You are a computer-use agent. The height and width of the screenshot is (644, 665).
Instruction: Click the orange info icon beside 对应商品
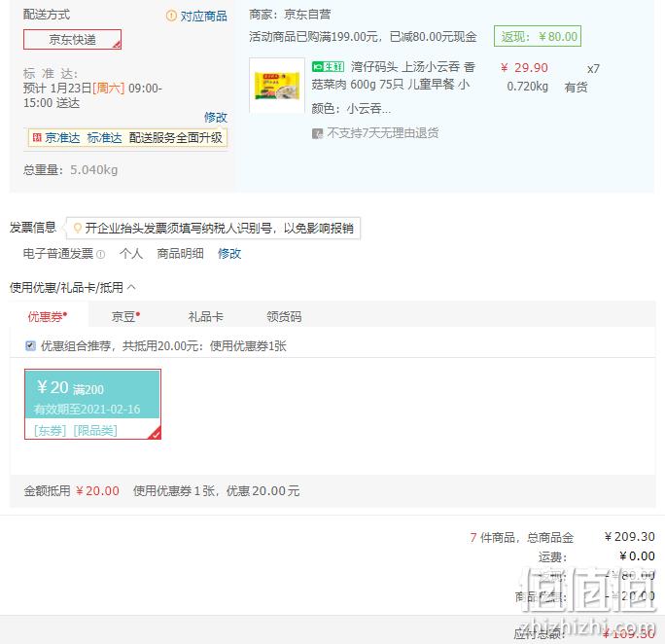point(171,17)
